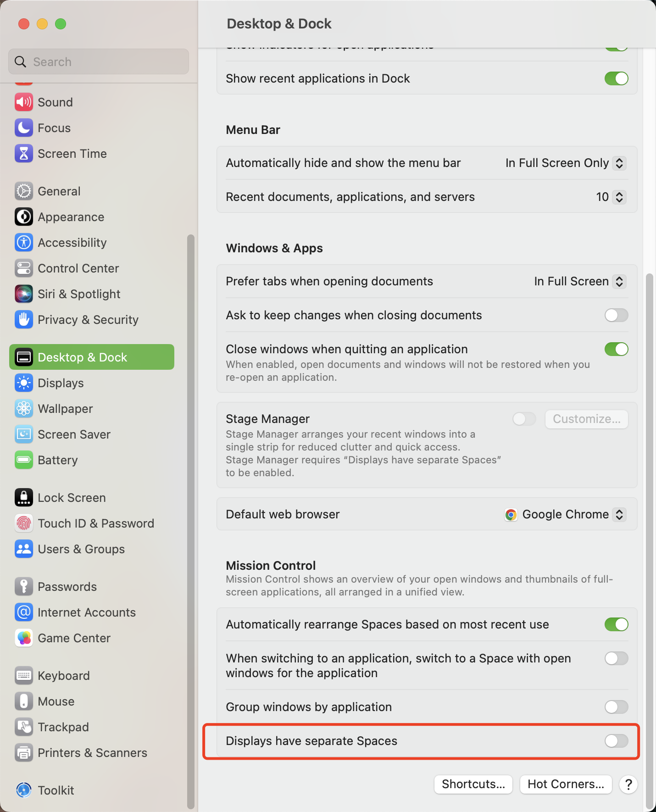Screen dimensions: 656x812
Task: Click the Siri & Spotlight icon
Action: click(x=24, y=294)
